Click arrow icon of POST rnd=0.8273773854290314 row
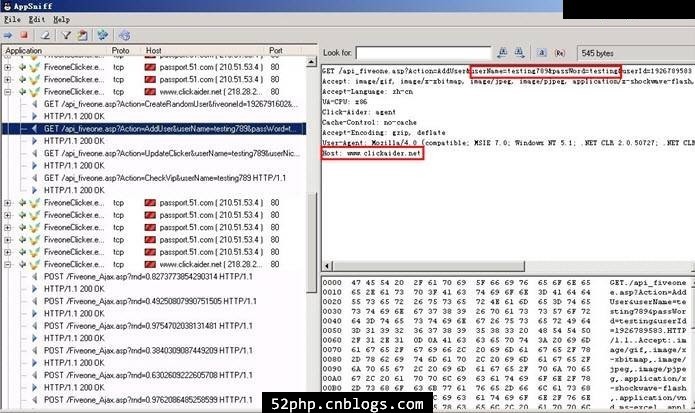The image size is (695, 413). (35, 277)
